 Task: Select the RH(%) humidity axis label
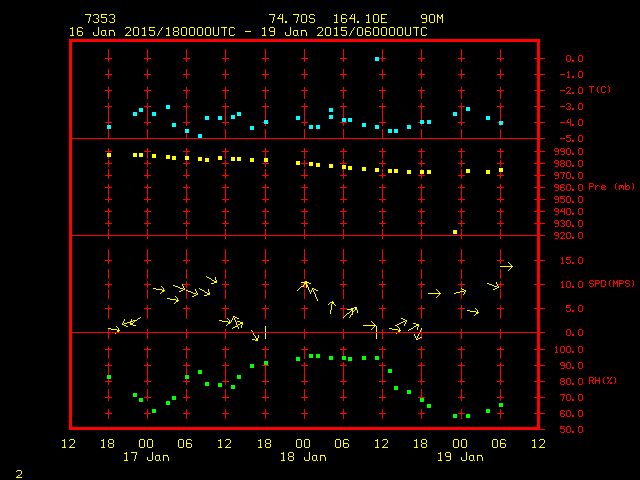pyautogui.click(x=603, y=381)
